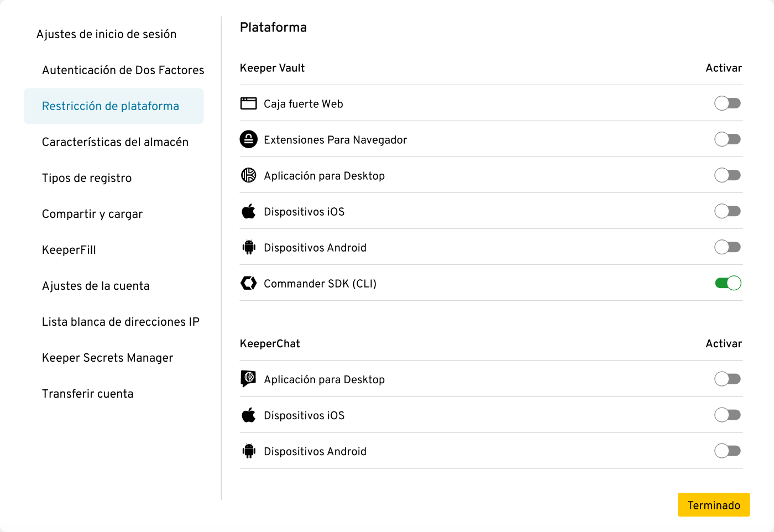Viewport: 774px width, 532px height.
Task: Open Ajustes de la cuenta
Action: [x=96, y=286]
